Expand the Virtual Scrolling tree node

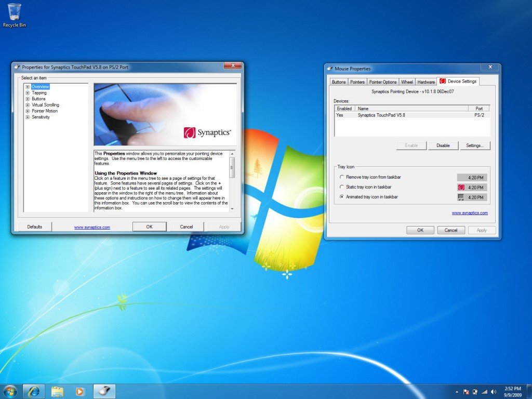click(28, 105)
